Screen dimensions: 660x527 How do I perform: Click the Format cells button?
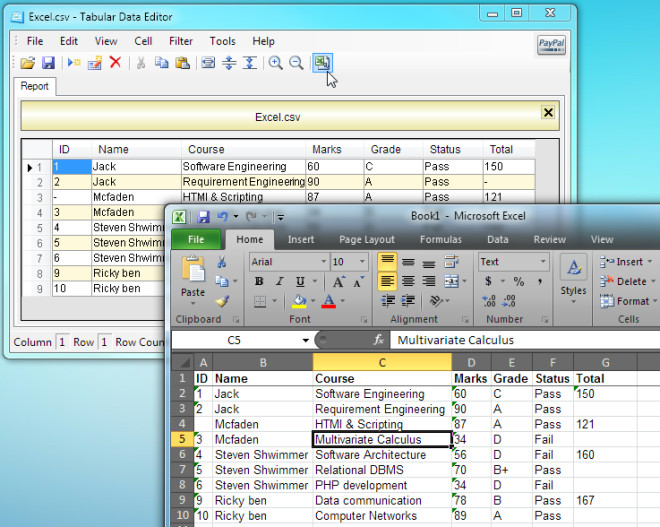point(628,301)
